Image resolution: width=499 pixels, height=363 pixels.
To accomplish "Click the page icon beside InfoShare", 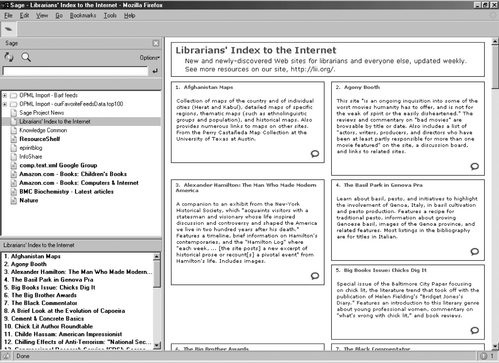I will click(x=13, y=156).
